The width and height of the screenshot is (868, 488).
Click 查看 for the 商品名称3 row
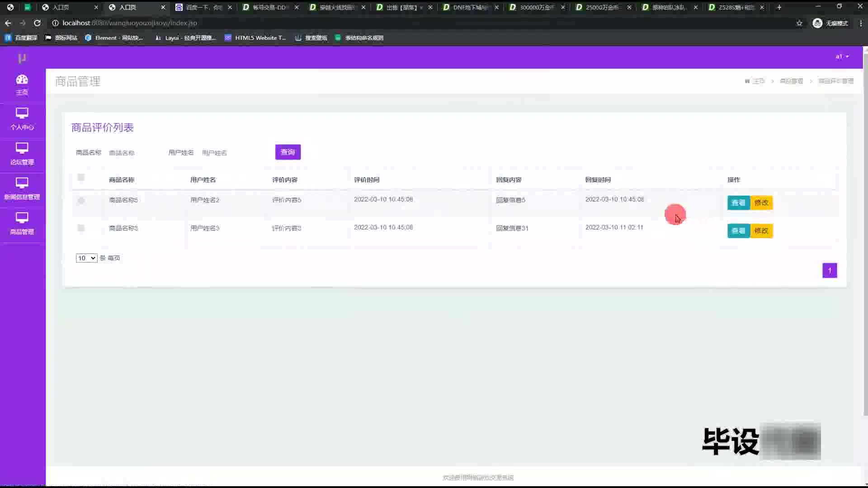[x=738, y=231]
